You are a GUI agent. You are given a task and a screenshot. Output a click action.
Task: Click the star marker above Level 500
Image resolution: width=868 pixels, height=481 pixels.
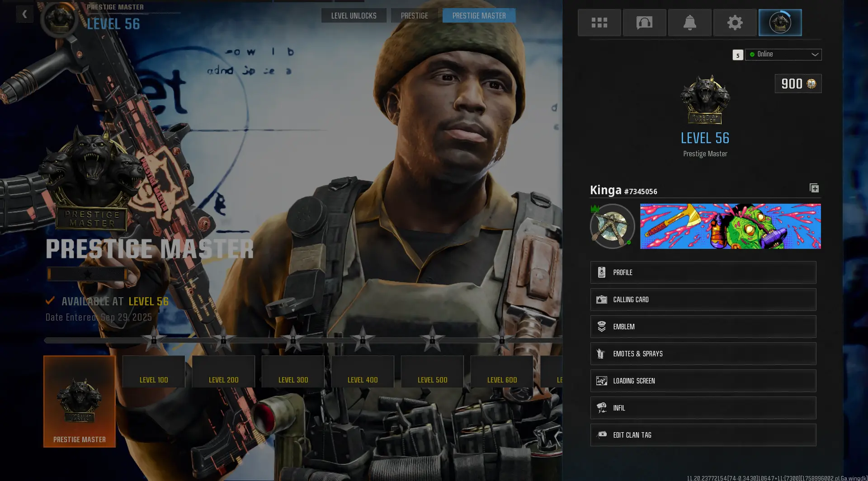point(432,339)
